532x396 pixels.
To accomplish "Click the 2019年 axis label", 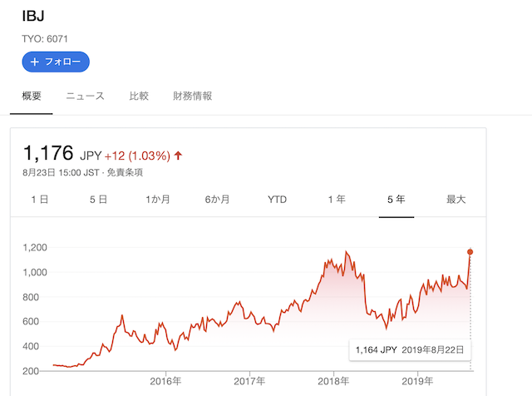I will [x=417, y=381].
